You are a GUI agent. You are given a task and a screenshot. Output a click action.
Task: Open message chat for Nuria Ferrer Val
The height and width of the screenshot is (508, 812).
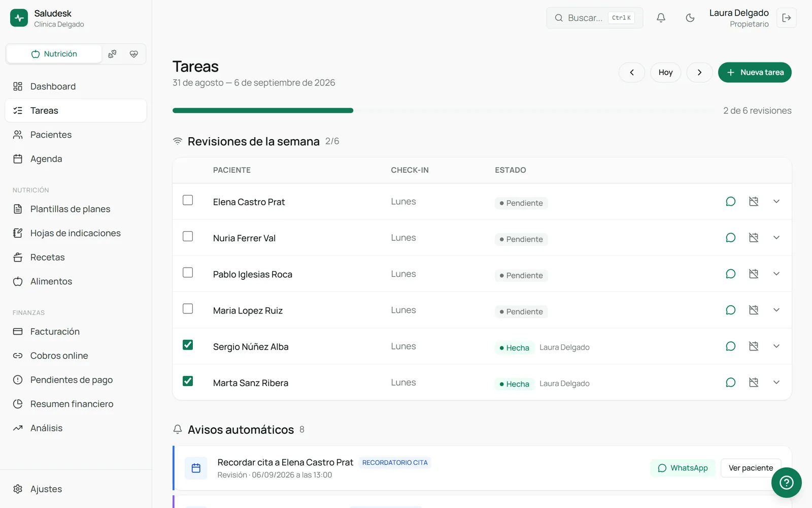pyautogui.click(x=730, y=238)
